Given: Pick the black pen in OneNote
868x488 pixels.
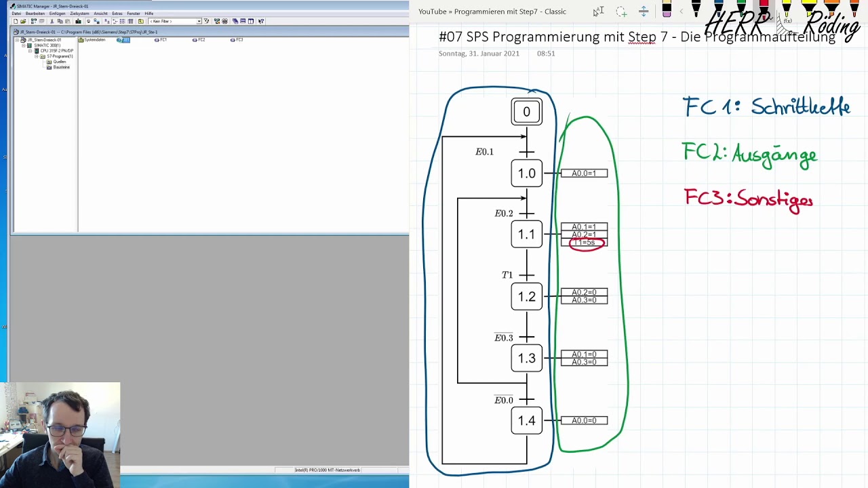Looking at the screenshot, I should pyautogui.click(x=696, y=9).
